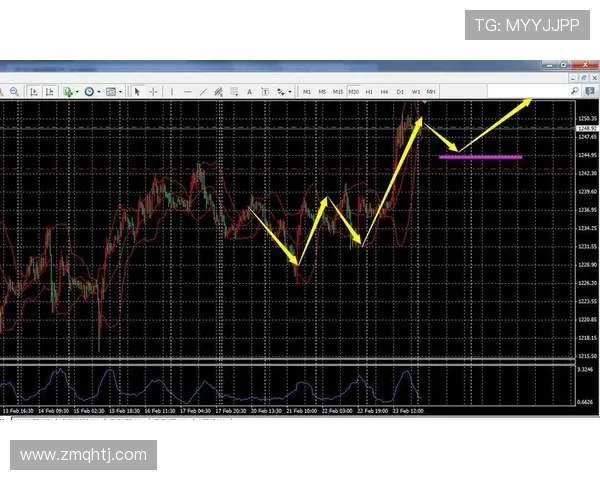Pick the trendline drawing tool
600x480 pixels.
pos(204,91)
